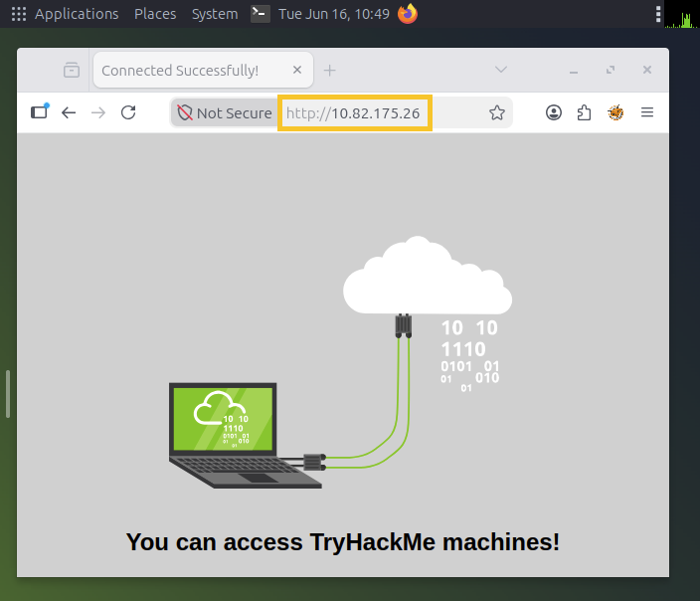Open the Extensions puzzle icon
The image size is (700, 601).
tap(584, 112)
